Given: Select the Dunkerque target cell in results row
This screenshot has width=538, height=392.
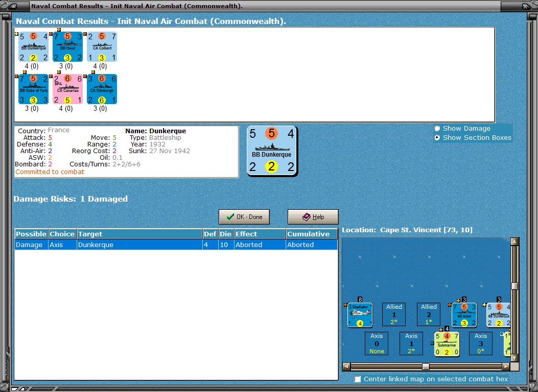Looking at the screenshot, I should (x=139, y=244).
